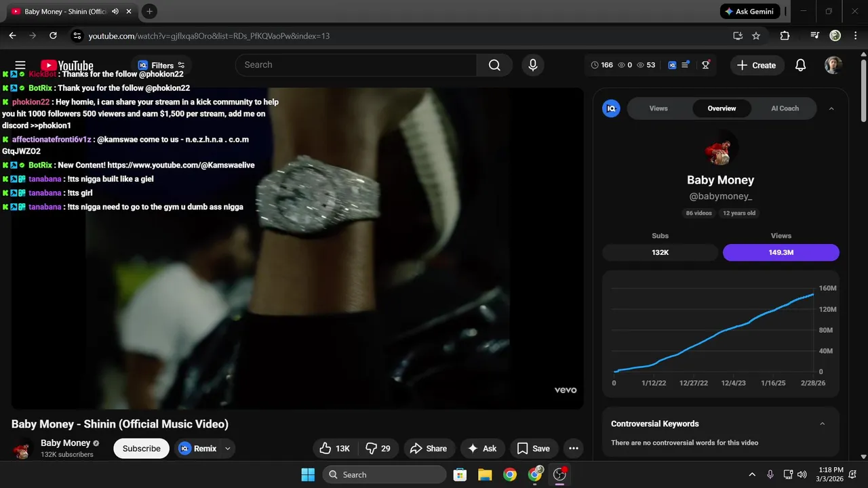Open volume control in system tray
Viewport: 868px width, 488px height.
coord(802,474)
